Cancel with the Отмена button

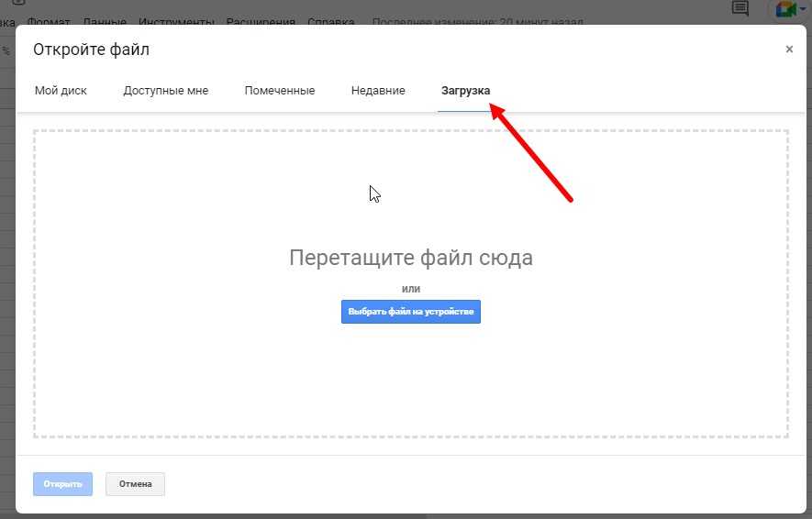coord(135,484)
